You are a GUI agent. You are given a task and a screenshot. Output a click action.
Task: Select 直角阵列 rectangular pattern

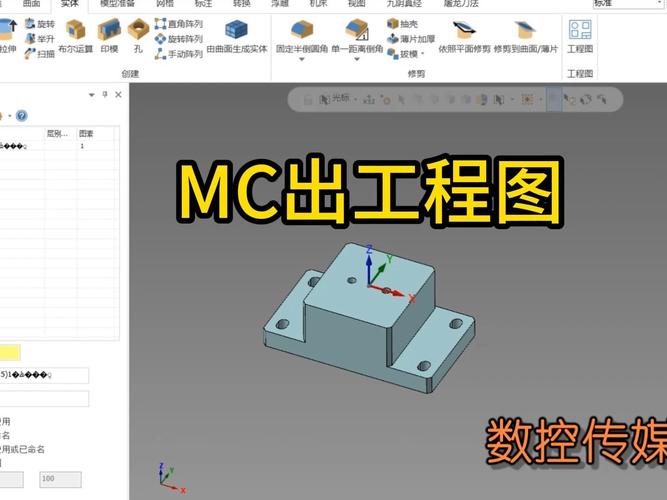(x=178, y=24)
